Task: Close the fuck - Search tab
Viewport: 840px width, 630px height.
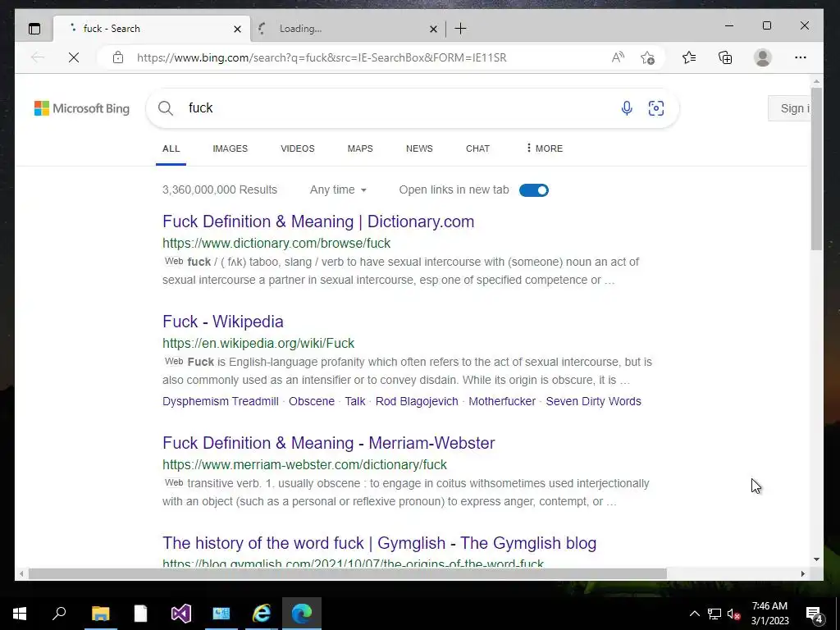Action: click(237, 29)
